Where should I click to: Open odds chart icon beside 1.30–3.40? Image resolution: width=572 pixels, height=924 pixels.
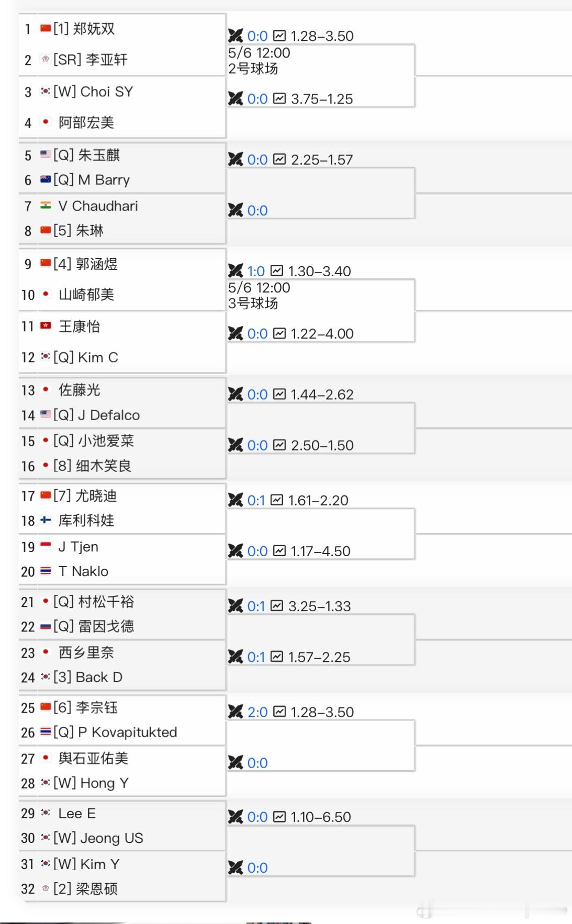277,271
